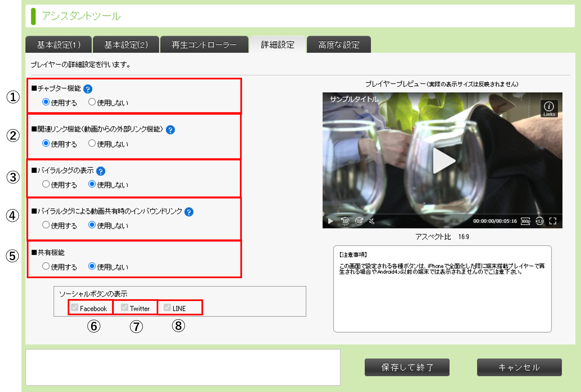Enter fullscreen from the player preview
Viewport: 581px width, 392px height.
(553, 221)
